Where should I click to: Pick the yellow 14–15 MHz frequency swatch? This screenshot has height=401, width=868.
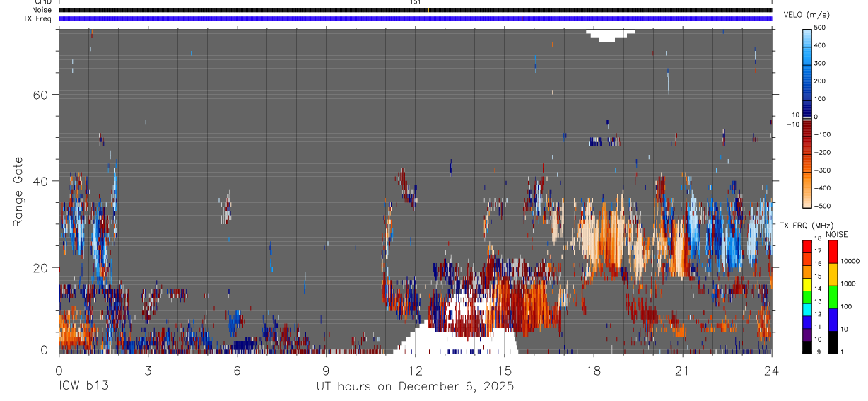click(807, 284)
